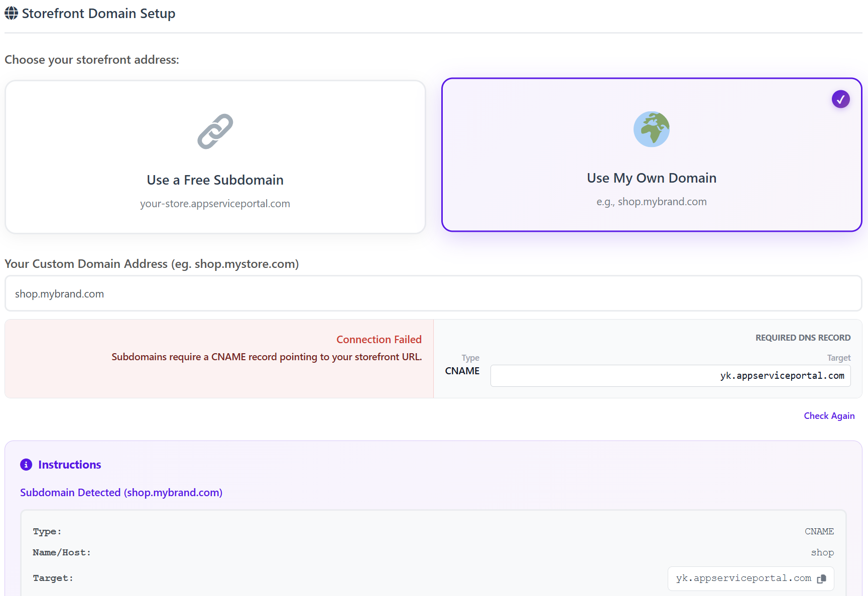Click the Name/Host value shop
The height and width of the screenshot is (596, 868).
tap(822, 552)
